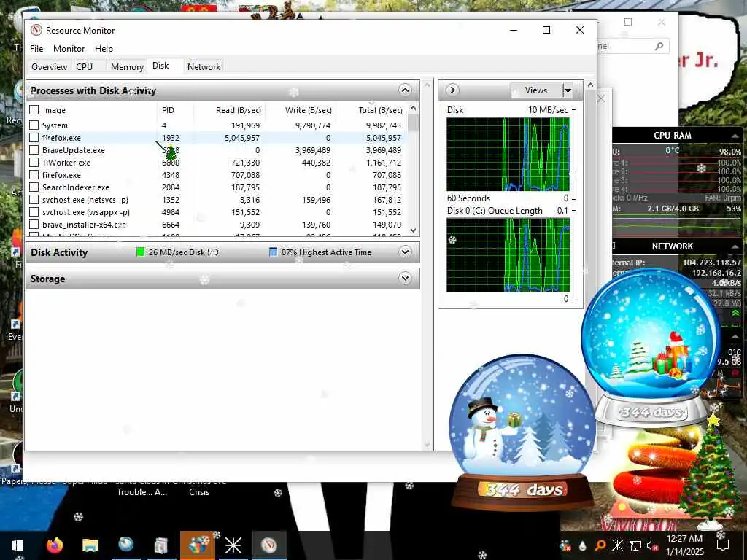The height and width of the screenshot is (560, 747).
Task: Click the gifts snow globe widget
Action: [651, 348]
